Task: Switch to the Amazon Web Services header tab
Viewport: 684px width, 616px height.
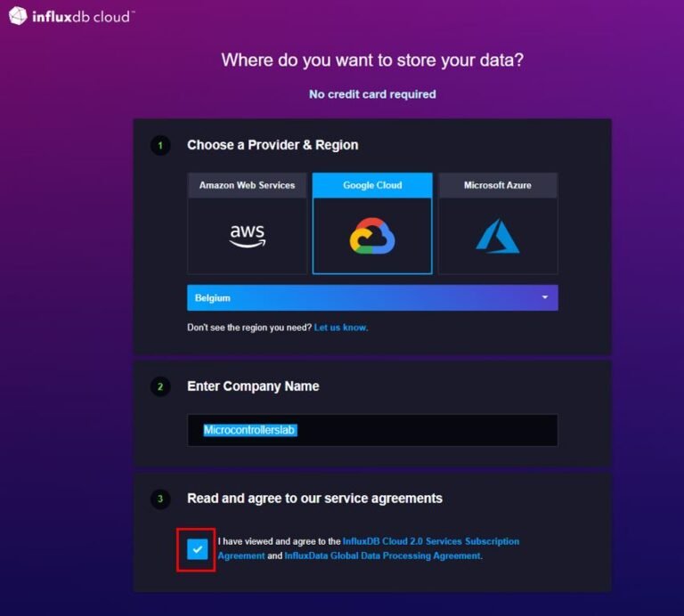Action: coord(247,185)
